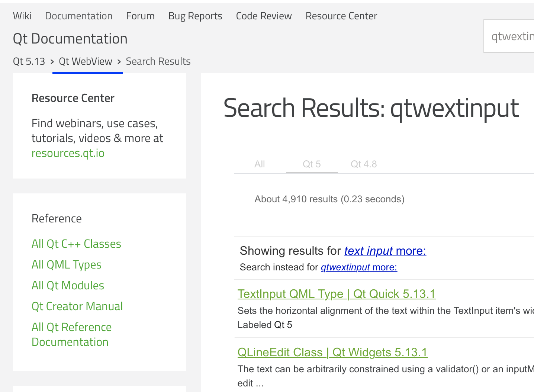Click the Search Results breadcrumb text
Image resolution: width=534 pixels, height=392 pixels.
click(158, 61)
